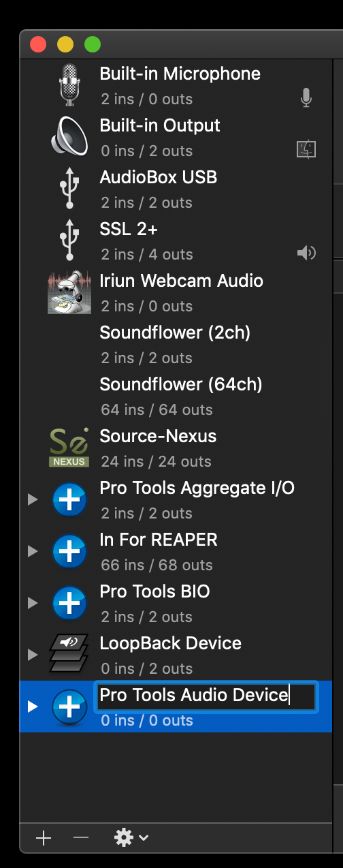Click the Finder system-sound indicator on Built-in Output
343x868 pixels.
tap(306, 149)
